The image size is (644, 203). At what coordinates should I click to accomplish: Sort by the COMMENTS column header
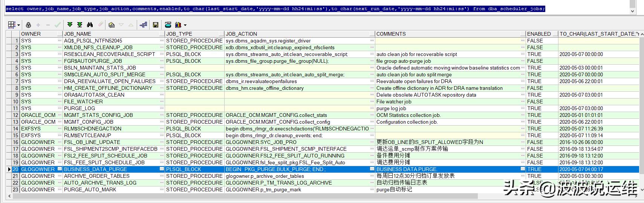[450, 34]
